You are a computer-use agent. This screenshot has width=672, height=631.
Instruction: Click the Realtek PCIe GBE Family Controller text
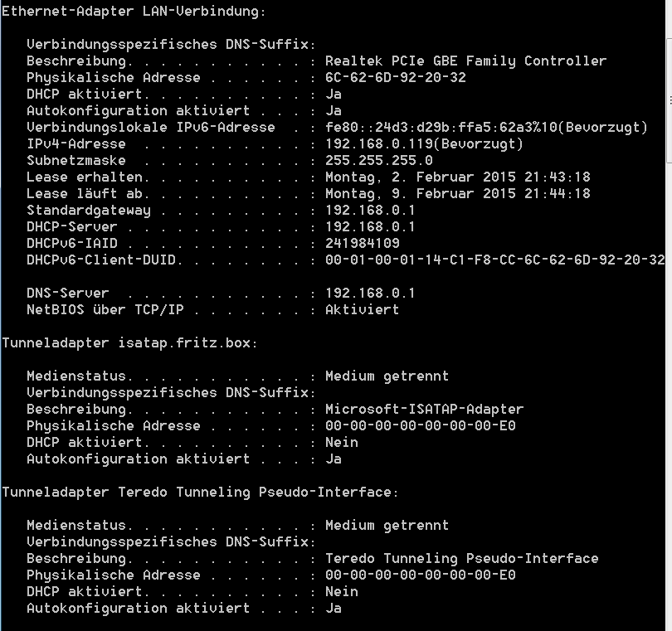(466, 61)
